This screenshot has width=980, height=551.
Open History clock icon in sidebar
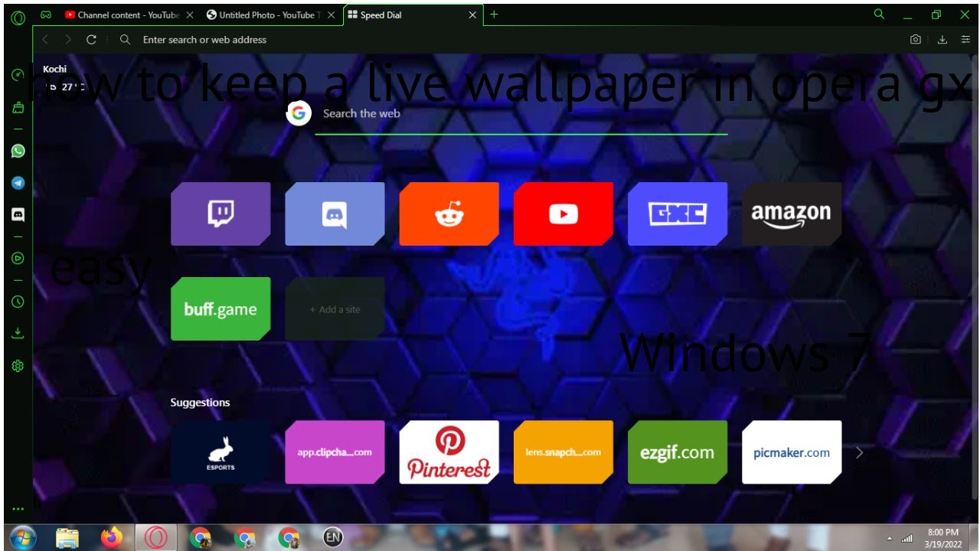[x=18, y=302]
